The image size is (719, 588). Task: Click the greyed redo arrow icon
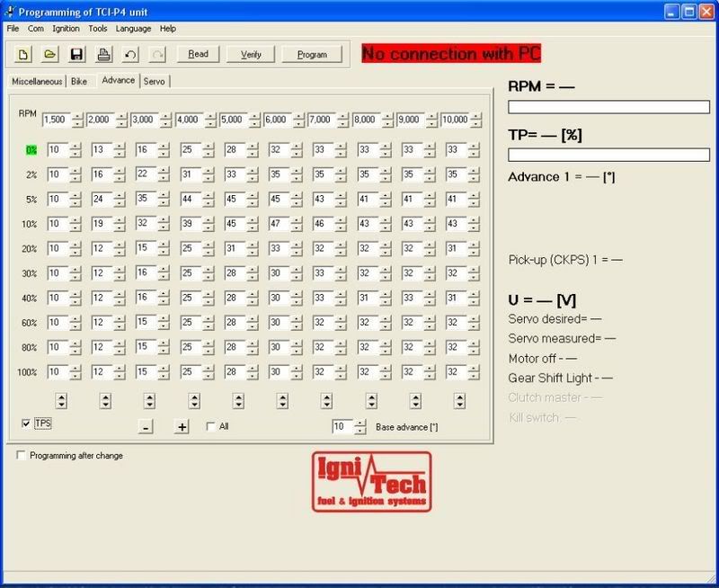157,55
